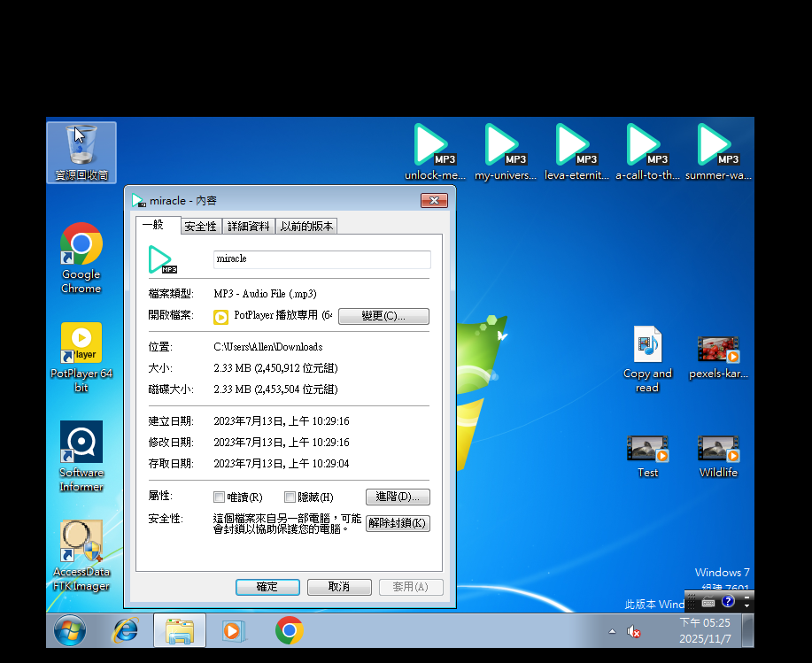812x663 pixels.
Task: Click the PotPlayer icon next to 開啟檔案
Action: (x=220, y=317)
